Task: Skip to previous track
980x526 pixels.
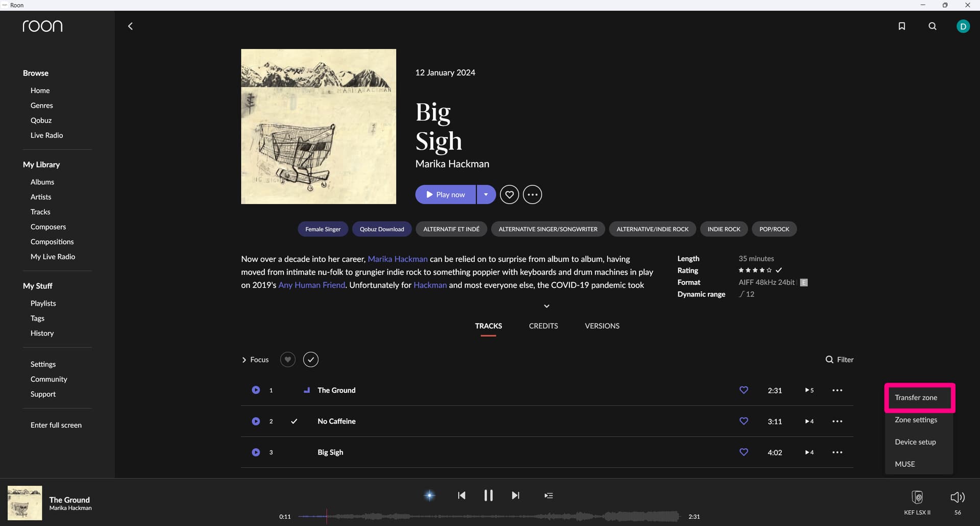Action: (x=461, y=495)
